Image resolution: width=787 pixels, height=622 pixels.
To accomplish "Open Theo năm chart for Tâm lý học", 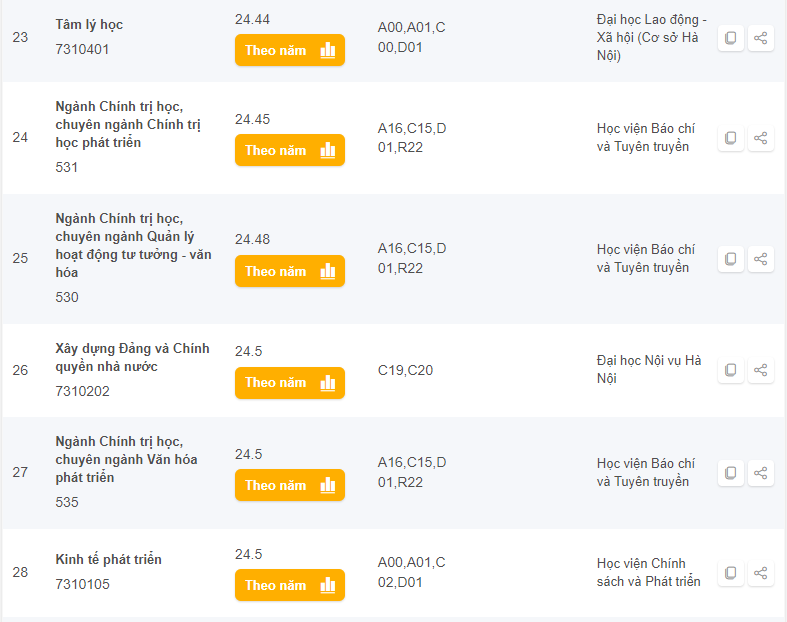I will pos(290,50).
